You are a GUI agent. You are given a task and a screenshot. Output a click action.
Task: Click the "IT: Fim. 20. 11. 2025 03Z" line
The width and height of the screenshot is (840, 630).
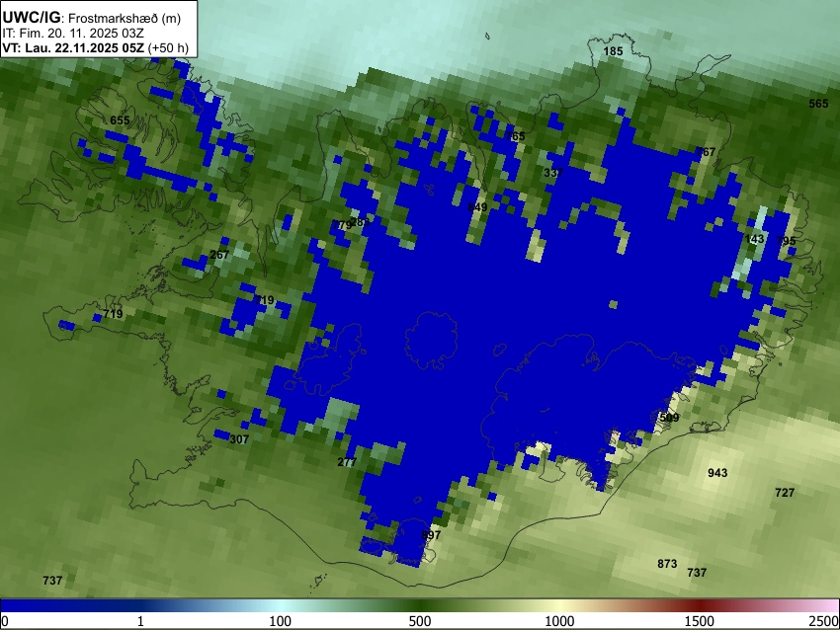coord(72,34)
